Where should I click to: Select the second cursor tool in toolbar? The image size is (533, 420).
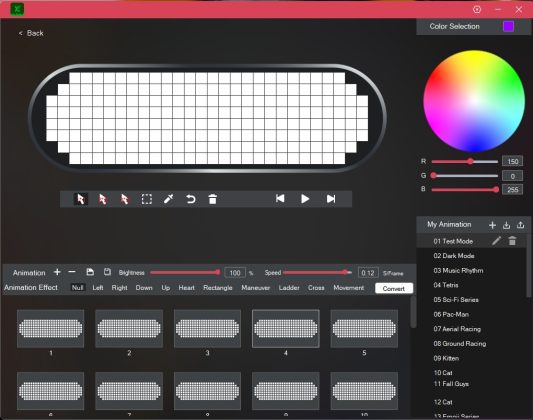pos(102,199)
